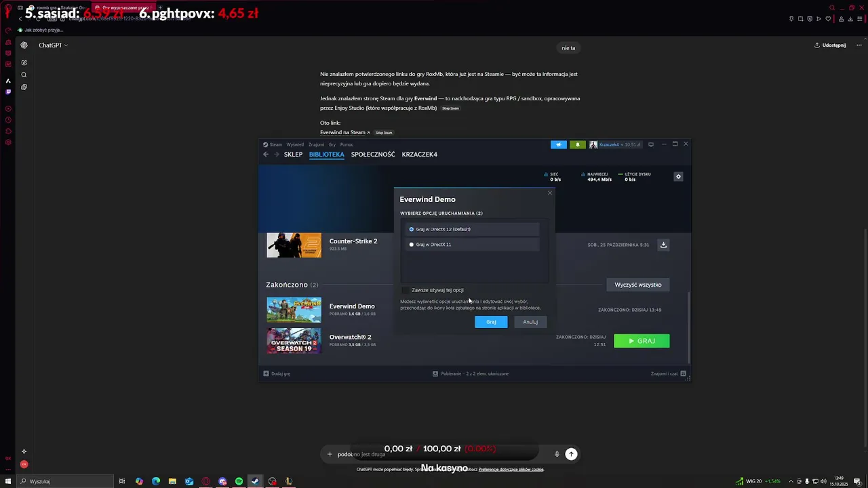
Task: Open Spotify from the taskbar
Action: coord(239,481)
